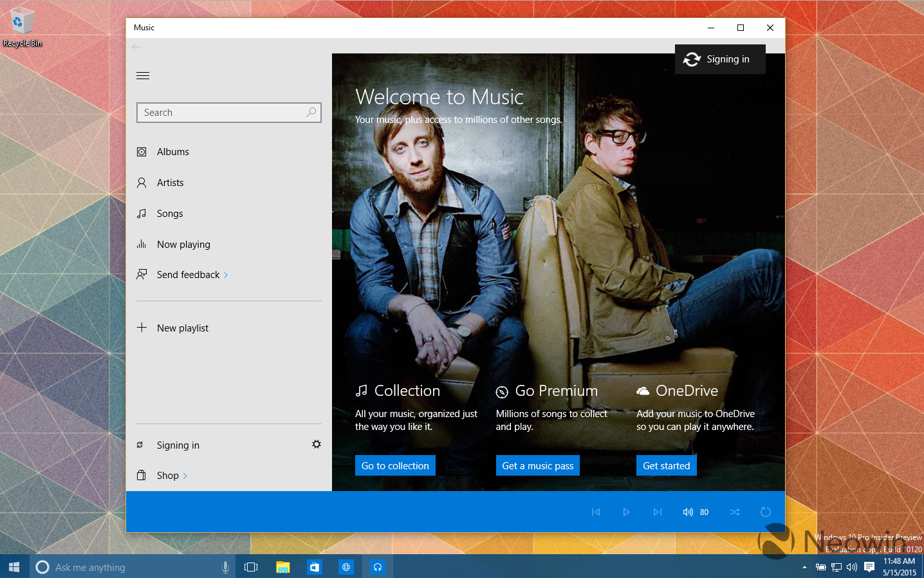Open Songs from the sidebar
The width and height of the screenshot is (924, 578).
(228, 214)
